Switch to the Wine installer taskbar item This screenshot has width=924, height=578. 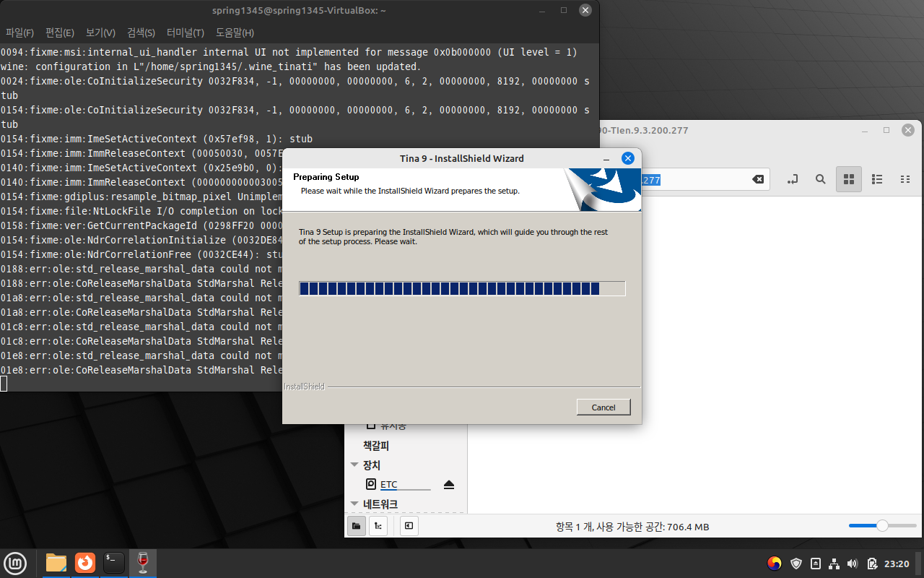[x=143, y=563]
